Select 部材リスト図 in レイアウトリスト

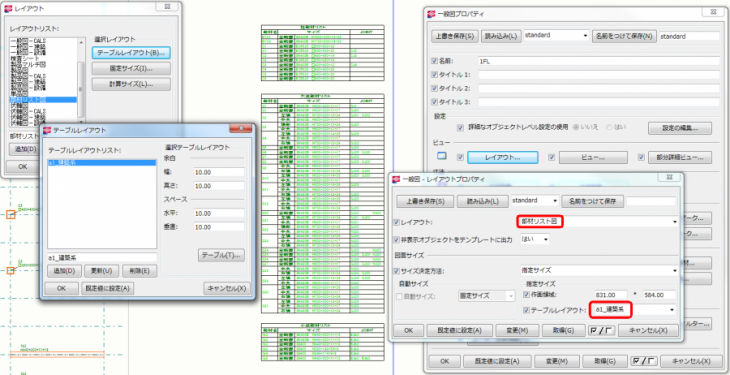43,100
